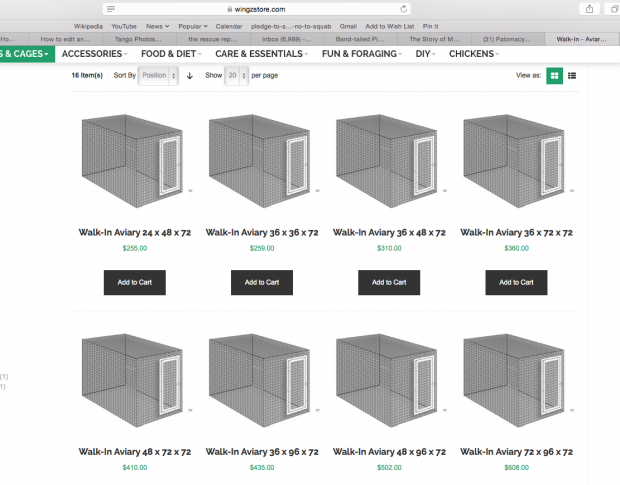Click the $608.00 price
620x485 pixels.
point(516,468)
